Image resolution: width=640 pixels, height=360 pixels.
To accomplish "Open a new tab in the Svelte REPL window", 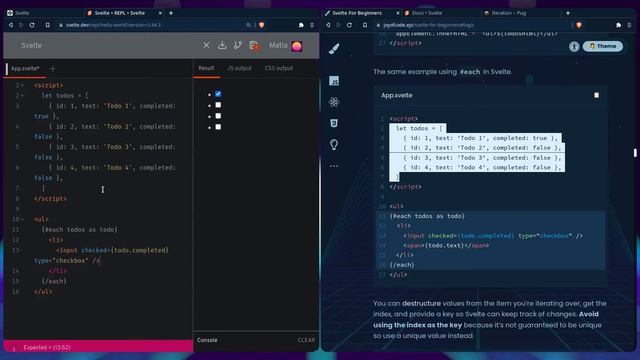I will tap(171, 13).
